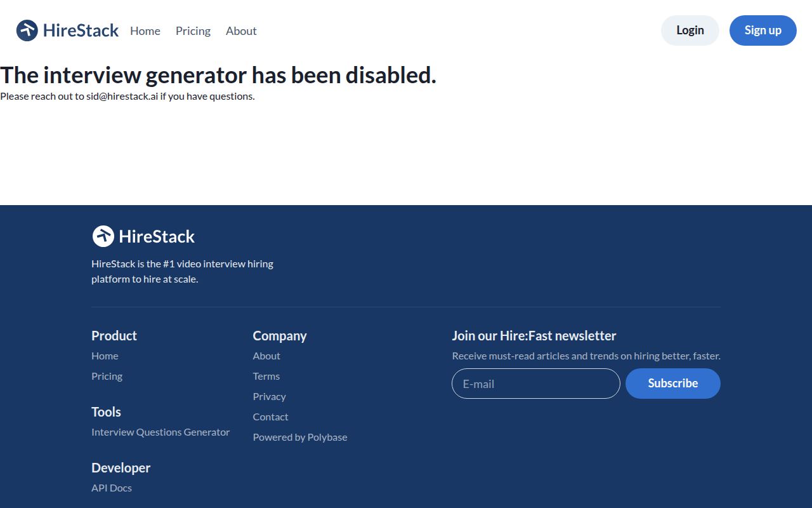Image resolution: width=812 pixels, height=508 pixels.
Task: Click the HireStack wordmark in the footer
Action: pyautogui.click(x=157, y=236)
